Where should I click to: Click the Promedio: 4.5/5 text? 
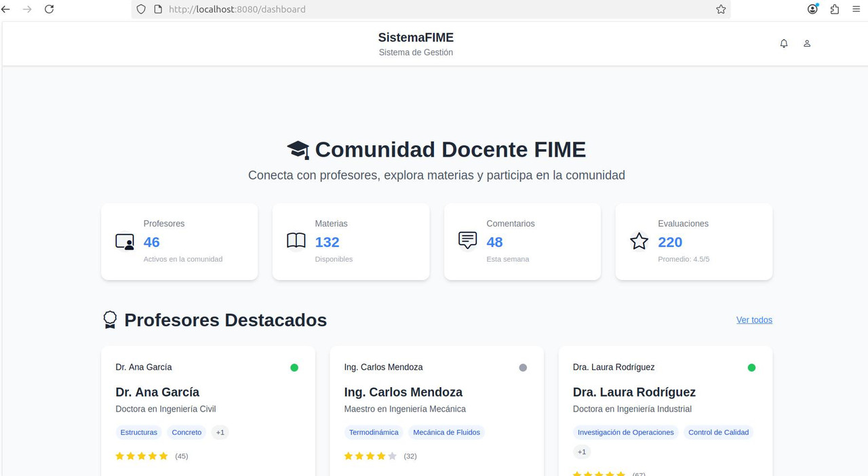tap(684, 259)
